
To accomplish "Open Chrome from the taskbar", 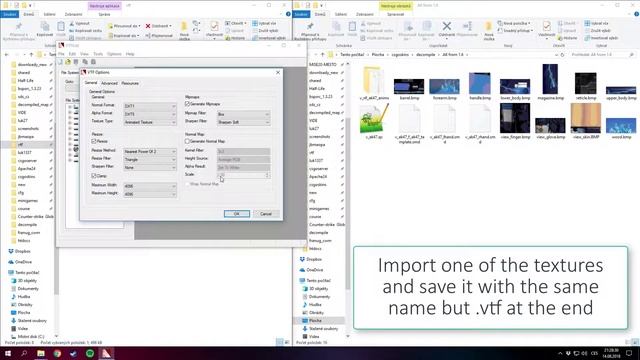I will [57, 353].
